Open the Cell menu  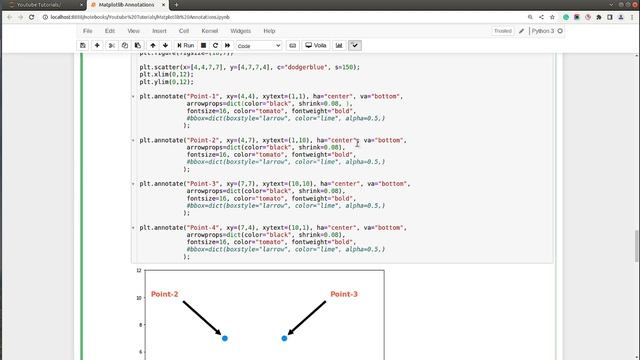coord(184,31)
